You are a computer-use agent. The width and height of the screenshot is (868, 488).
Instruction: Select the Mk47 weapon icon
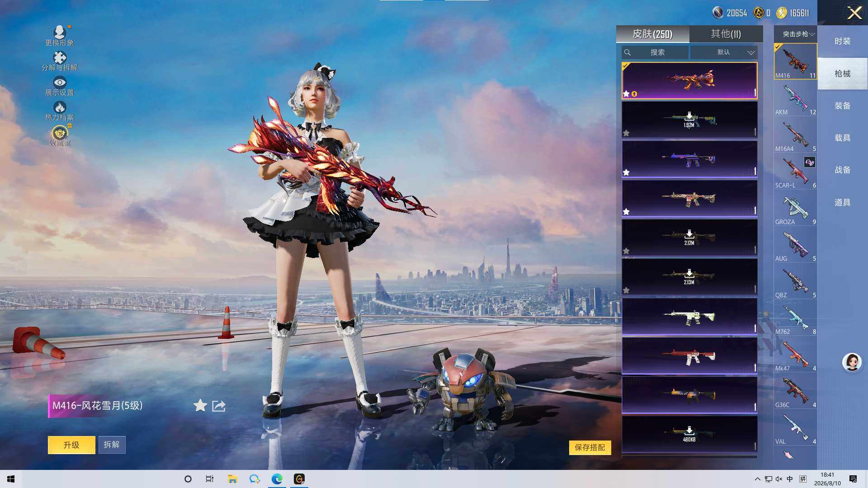click(795, 354)
